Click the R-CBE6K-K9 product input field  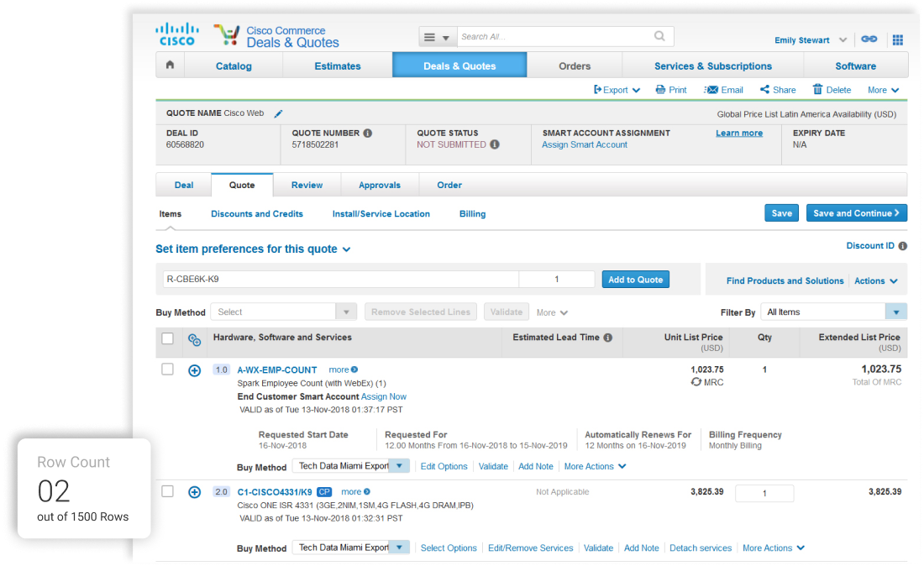[340, 280]
